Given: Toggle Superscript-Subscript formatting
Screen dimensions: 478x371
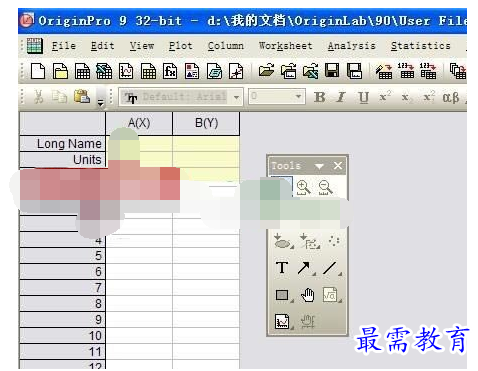Looking at the screenshot, I should (428, 97).
